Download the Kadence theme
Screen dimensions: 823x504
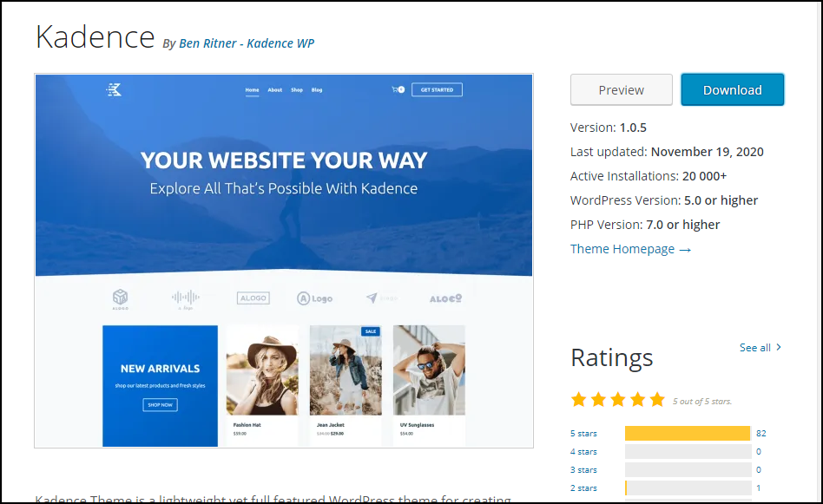(x=732, y=89)
